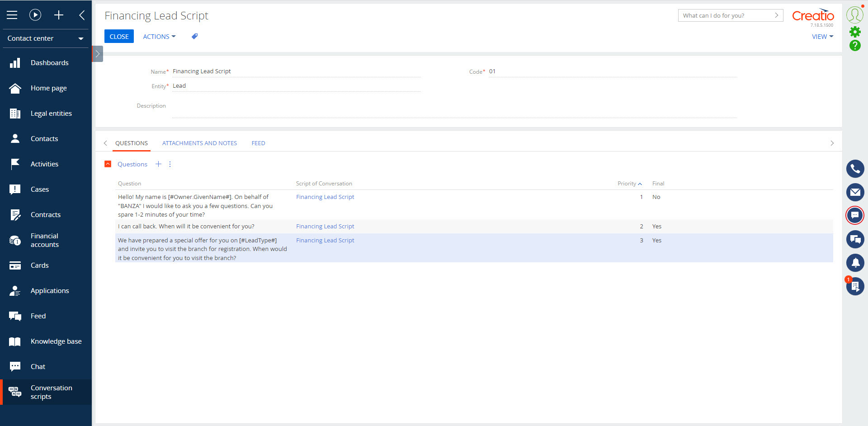The height and width of the screenshot is (426, 868).
Task: Sort by Priority column header
Action: [629, 184]
